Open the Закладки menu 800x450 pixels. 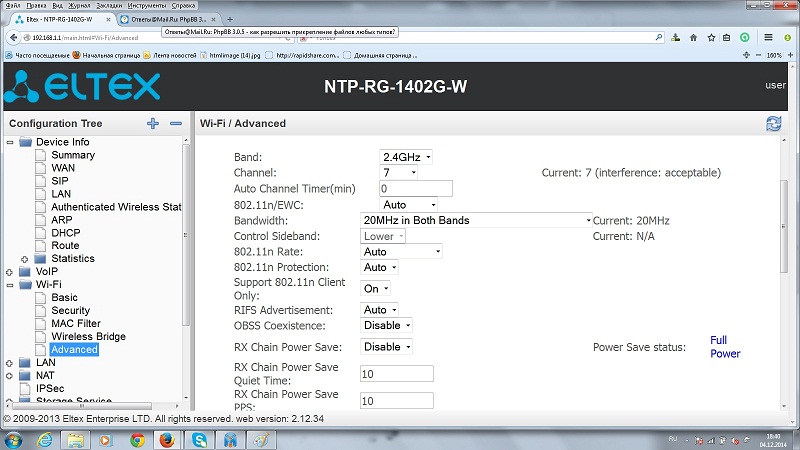coord(109,5)
